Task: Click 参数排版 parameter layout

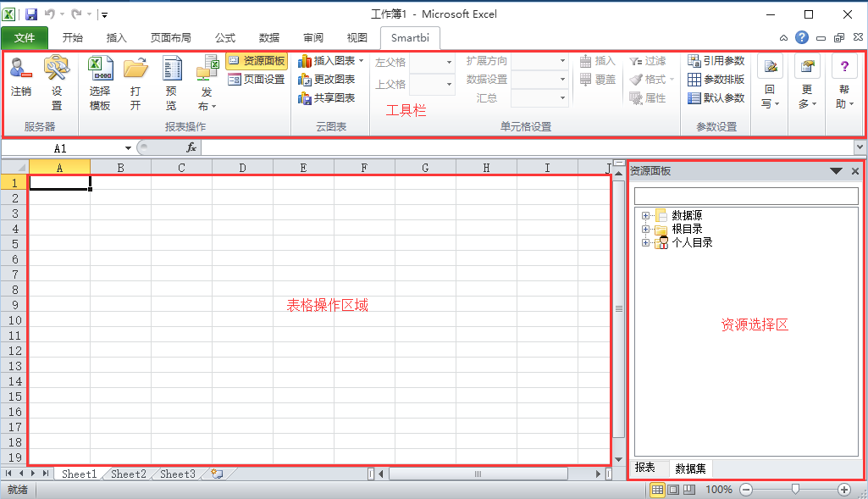Action: tap(716, 79)
